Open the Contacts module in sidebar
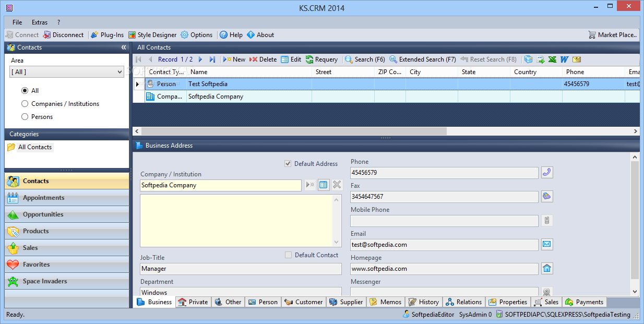The width and height of the screenshot is (644, 324). tap(67, 181)
